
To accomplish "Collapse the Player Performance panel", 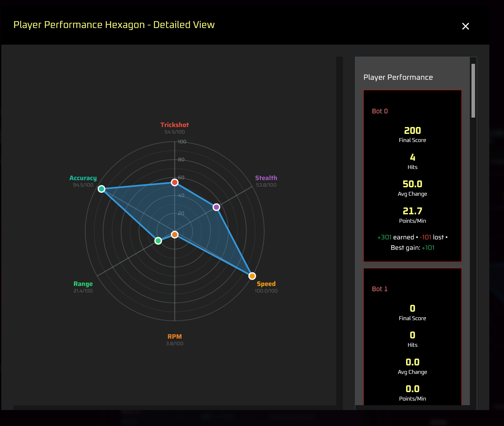I will [x=398, y=77].
